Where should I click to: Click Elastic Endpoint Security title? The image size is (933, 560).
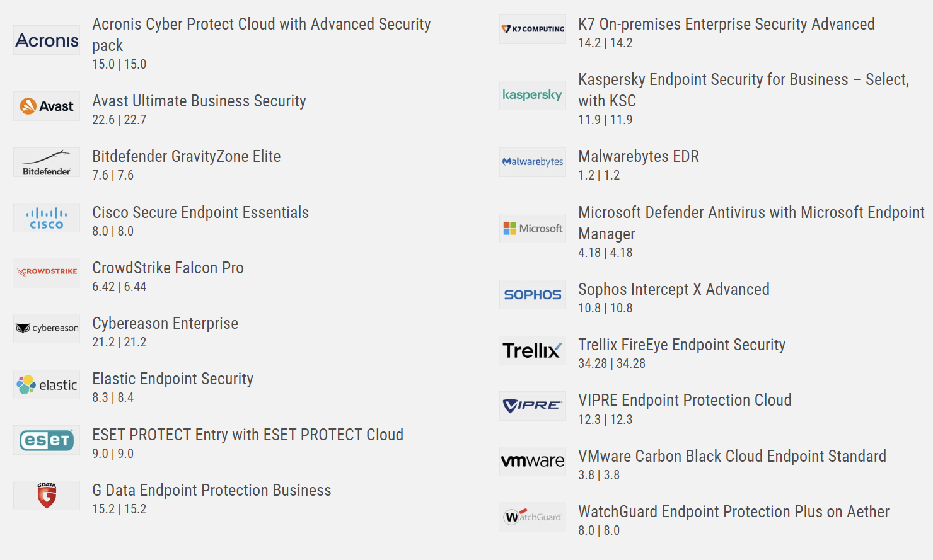(173, 379)
